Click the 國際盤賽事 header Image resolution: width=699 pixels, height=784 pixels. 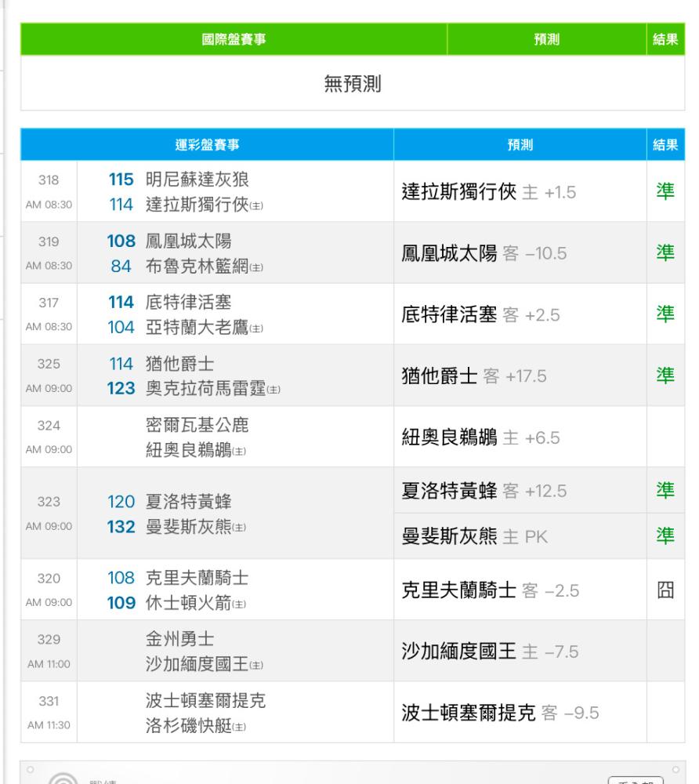[x=234, y=39]
